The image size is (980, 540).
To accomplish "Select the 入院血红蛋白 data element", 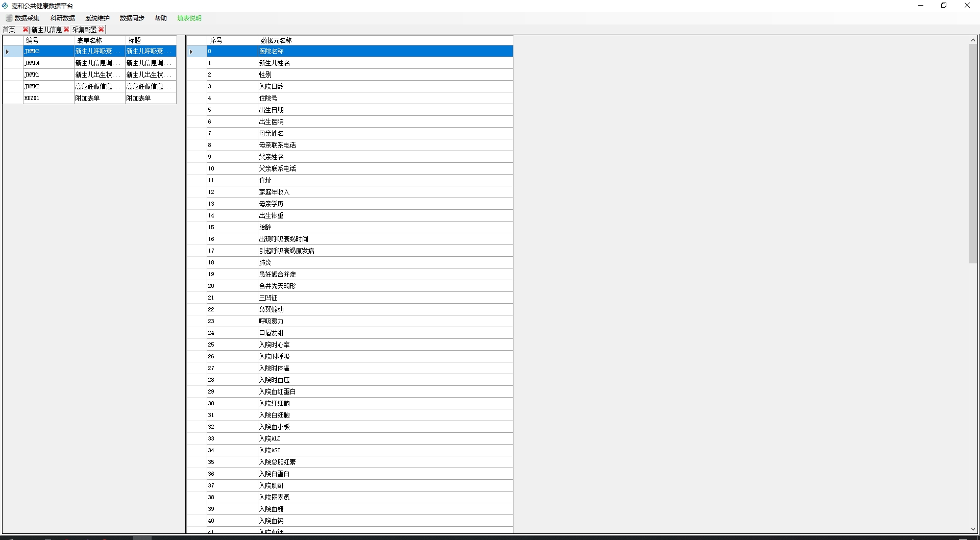I will 385,391.
